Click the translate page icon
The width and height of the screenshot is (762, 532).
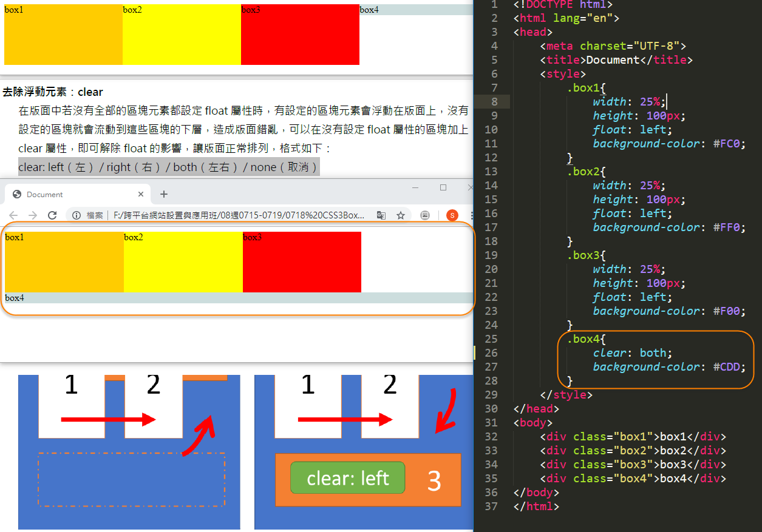381,215
